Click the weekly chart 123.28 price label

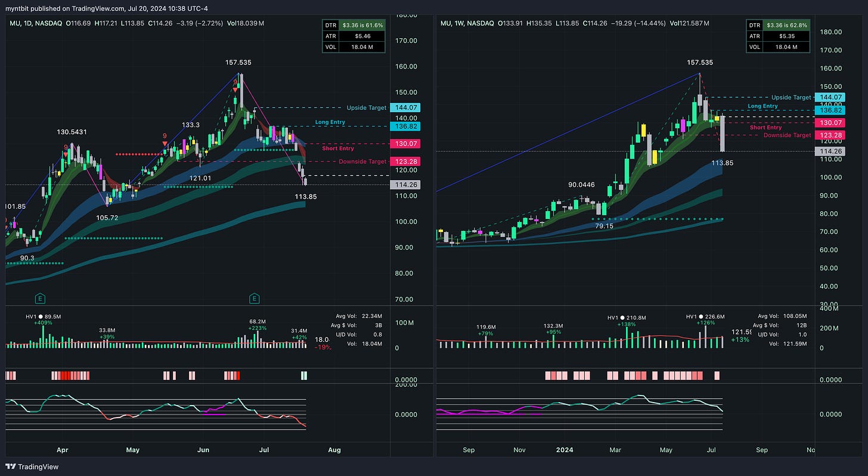(x=830, y=135)
